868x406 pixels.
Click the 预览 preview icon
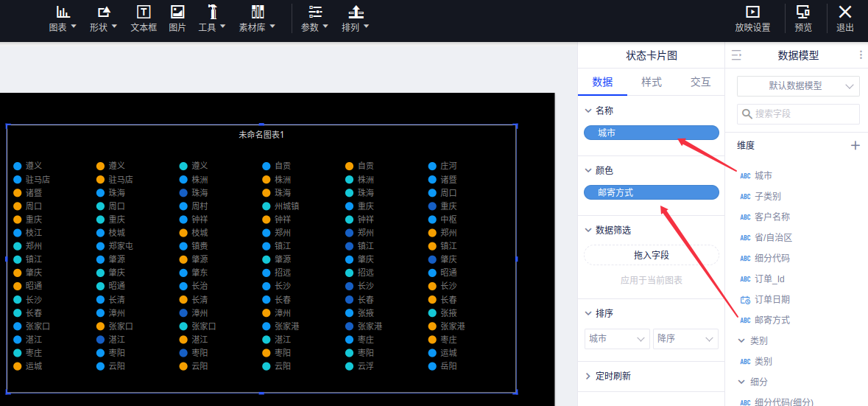click(x=803, y=13)
